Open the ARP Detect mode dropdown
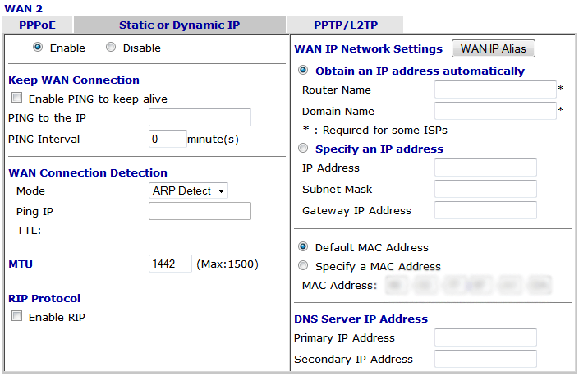The image size is (588, 381). (x=188, y=190)
